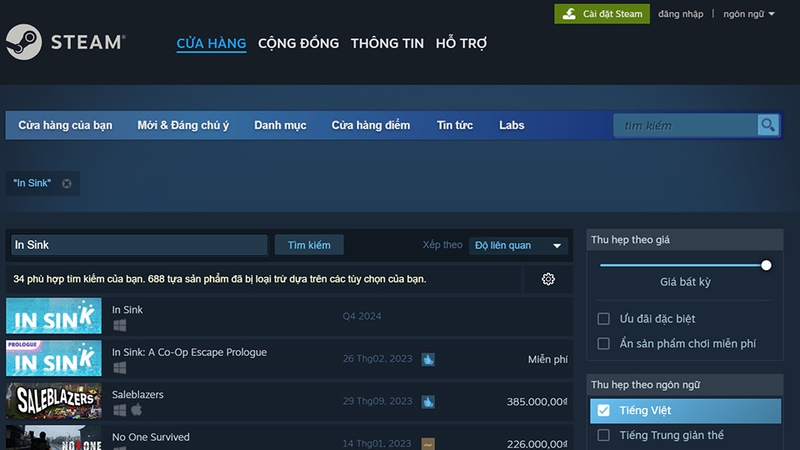Open the CỬA HÀNG menu

[211, 43]
